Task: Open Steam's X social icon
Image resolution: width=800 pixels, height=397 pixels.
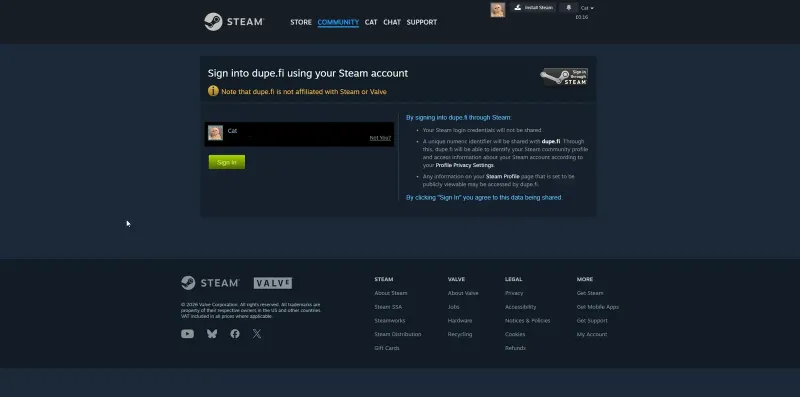Action: click(x=257, y=334)
